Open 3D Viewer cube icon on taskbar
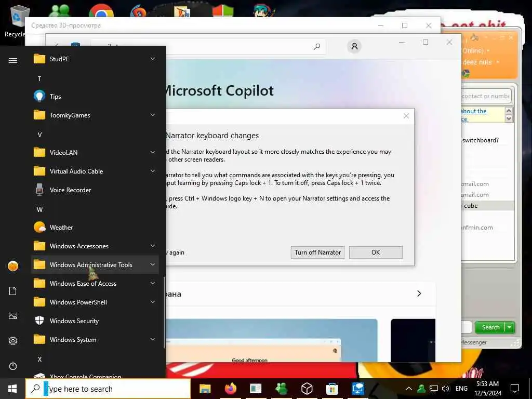The image size is (532, 399). click(x=307, y=389)
